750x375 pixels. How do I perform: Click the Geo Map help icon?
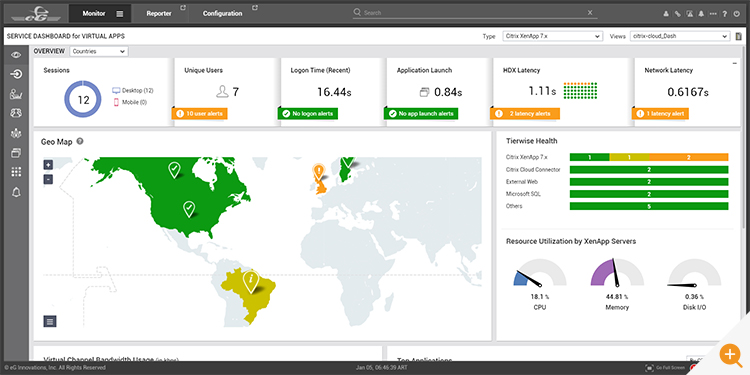click(x=80, y=141)
